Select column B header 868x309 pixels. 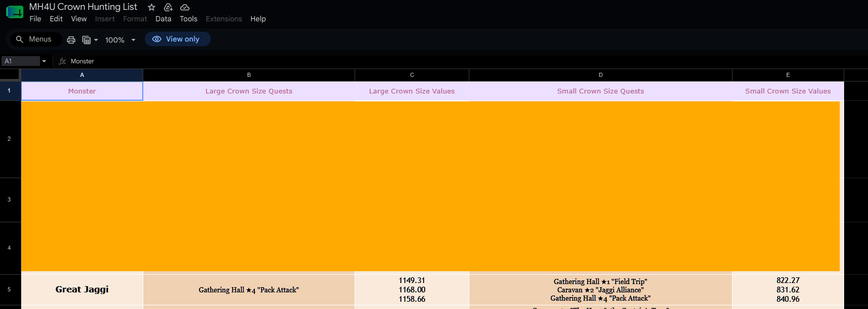(249, 75)
